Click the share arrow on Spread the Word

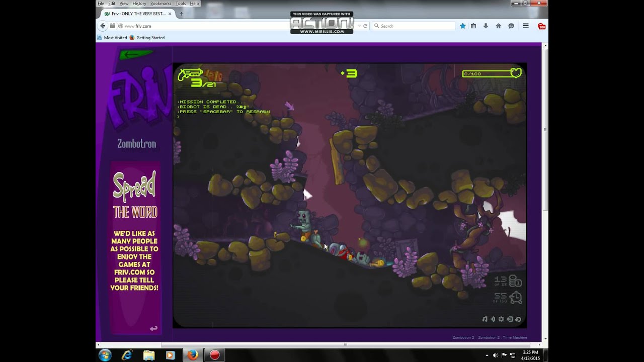pos(153,328)
